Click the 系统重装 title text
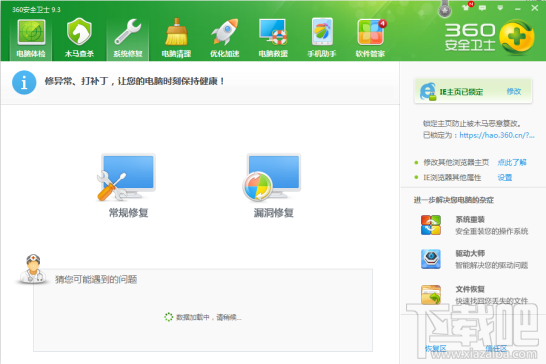Screen dimensions: 546x364 click(x=470, y=219)
